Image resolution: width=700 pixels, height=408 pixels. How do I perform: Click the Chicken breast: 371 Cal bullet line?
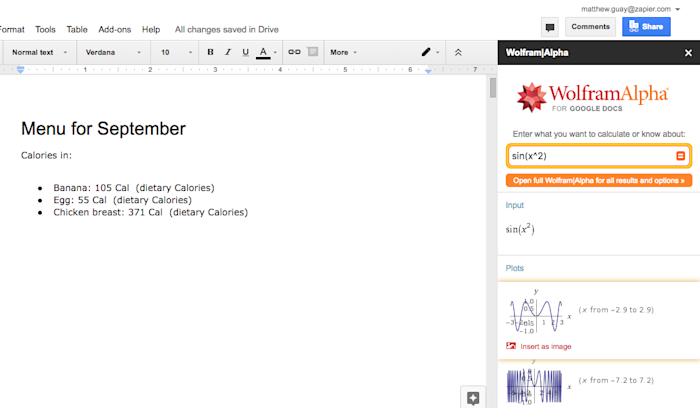(150, 212)
